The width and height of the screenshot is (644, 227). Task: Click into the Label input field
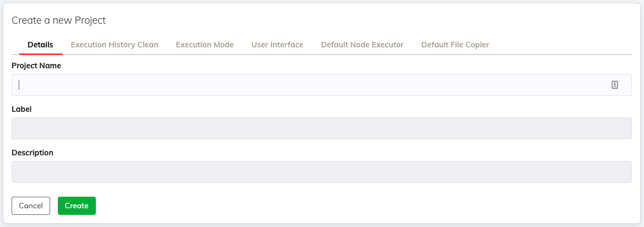click(322, 128)
